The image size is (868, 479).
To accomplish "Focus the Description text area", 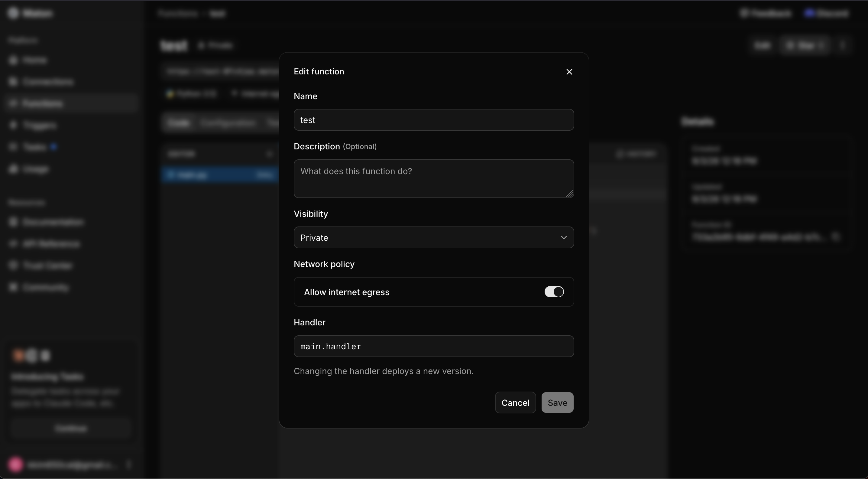I will [434, 179].
